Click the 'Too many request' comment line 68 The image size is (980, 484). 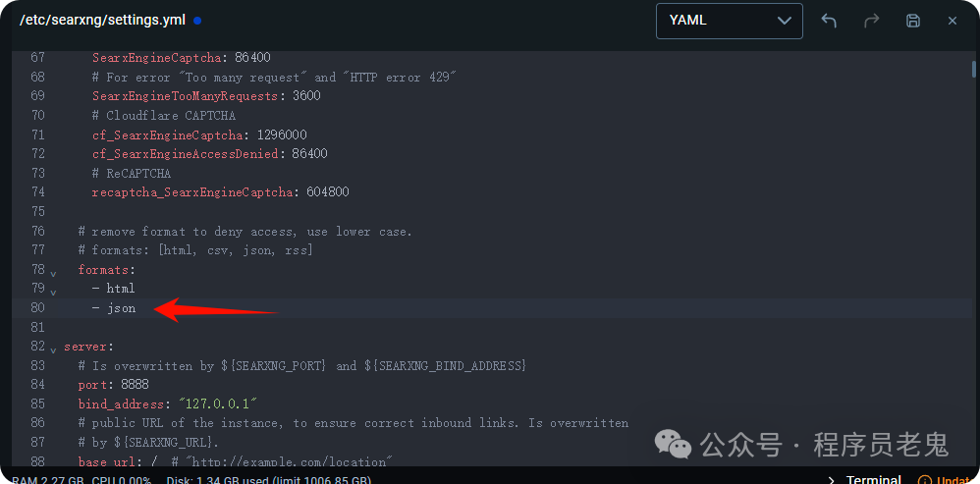click(x=274, y=78)
